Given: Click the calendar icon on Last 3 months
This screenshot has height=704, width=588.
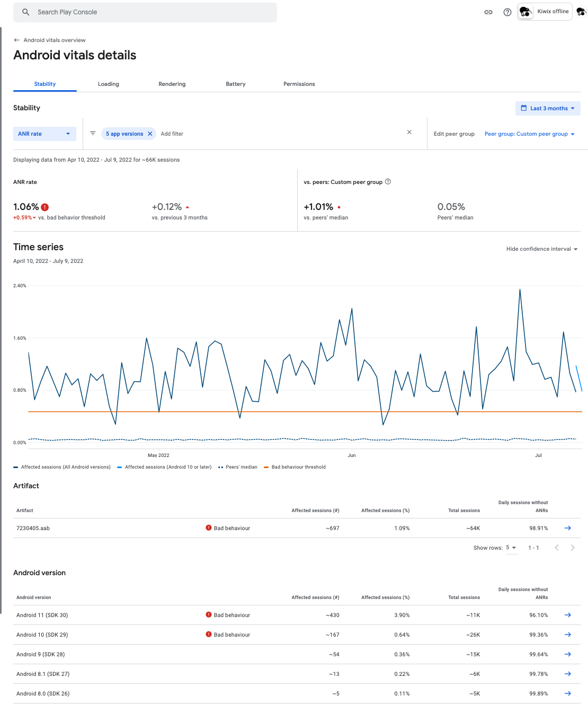Looking at the screenshot, I should tap(524, 108).
